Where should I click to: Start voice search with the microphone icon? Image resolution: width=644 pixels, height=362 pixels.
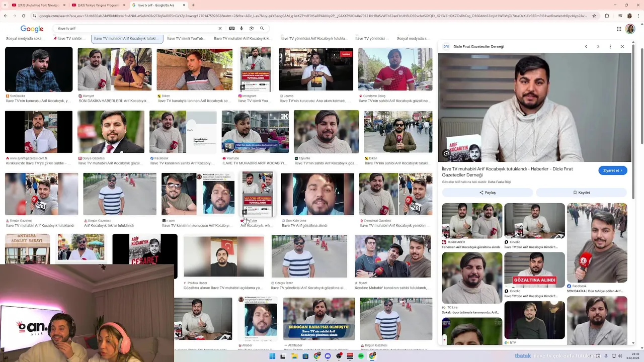coord(242,29)
